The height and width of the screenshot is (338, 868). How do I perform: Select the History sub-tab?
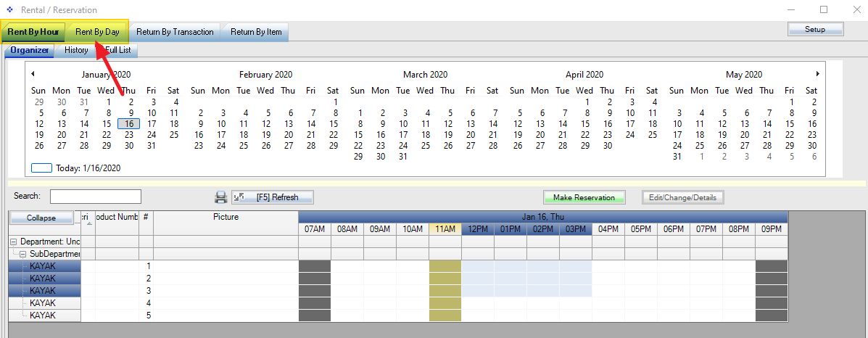click(76, 51)
